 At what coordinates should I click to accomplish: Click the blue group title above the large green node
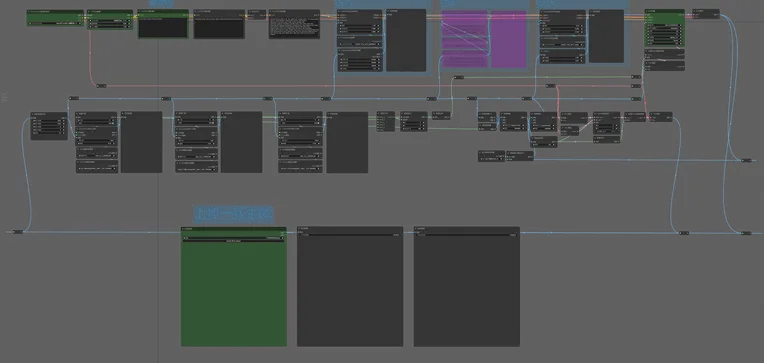[x=233, y=214]
